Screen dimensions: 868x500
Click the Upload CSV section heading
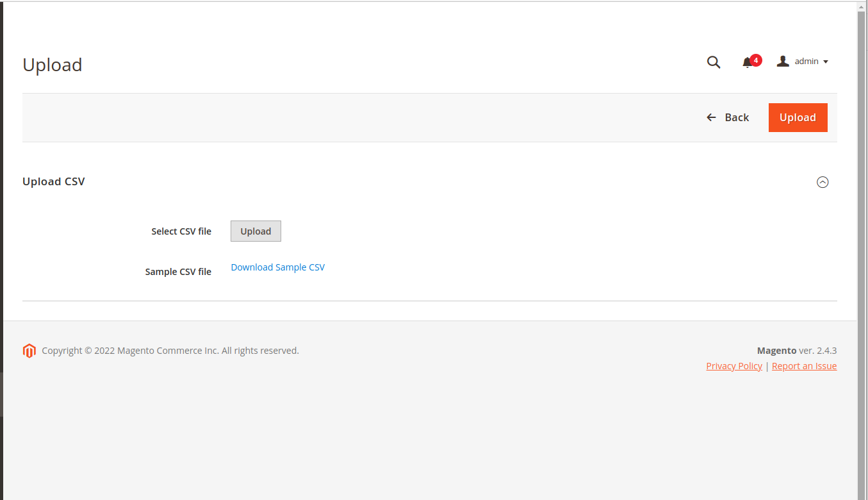(x=54, y=181)
